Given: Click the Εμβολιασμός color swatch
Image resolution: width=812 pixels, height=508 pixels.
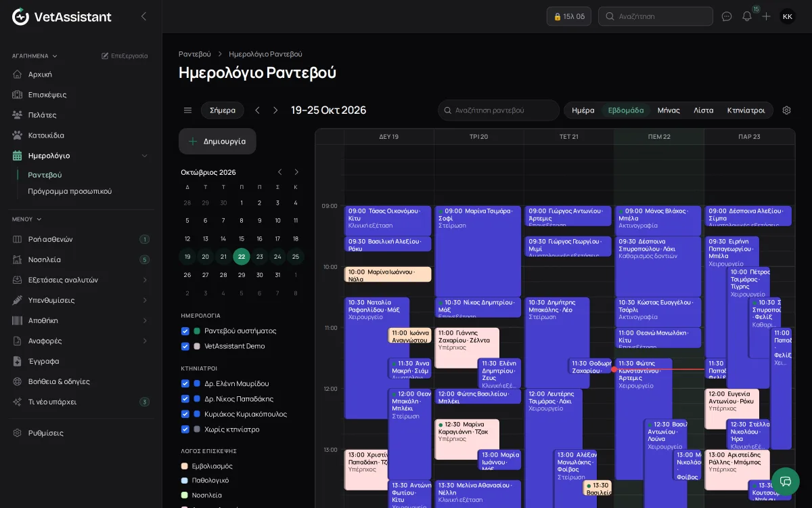Looking at the screenshot, I should click(185, 466).
